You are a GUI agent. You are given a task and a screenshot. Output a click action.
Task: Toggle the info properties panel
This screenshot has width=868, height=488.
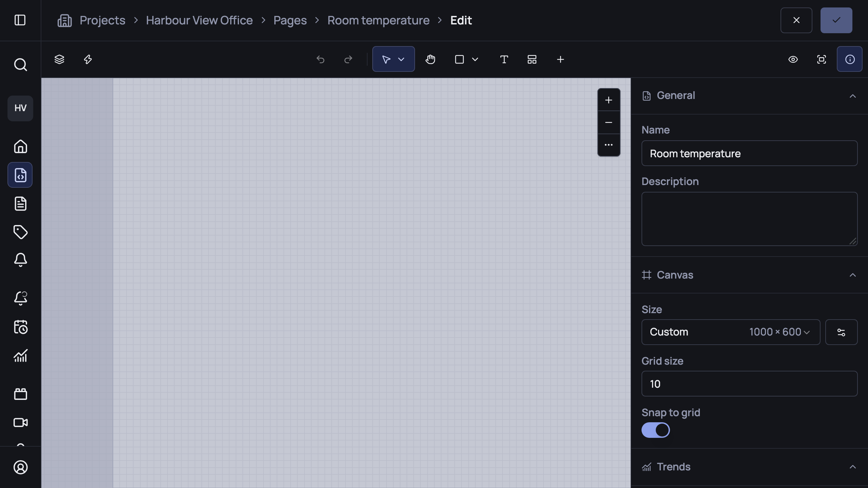coord(850,59)
